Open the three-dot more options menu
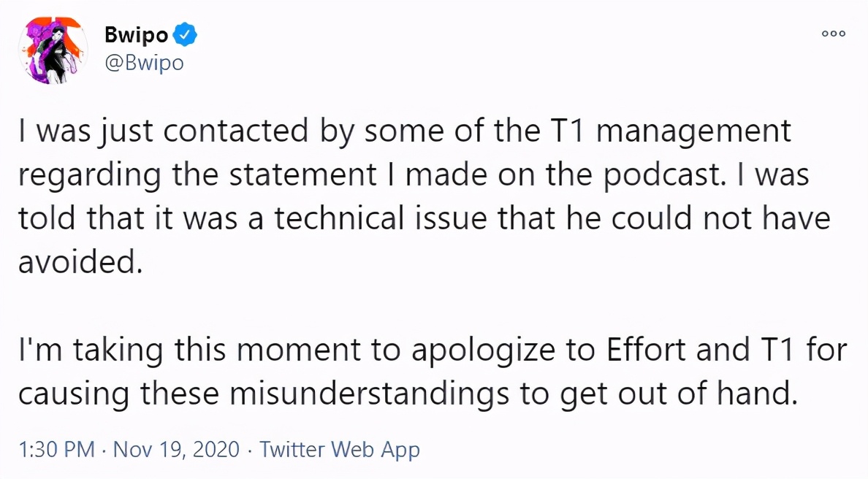 click(833, 34)
